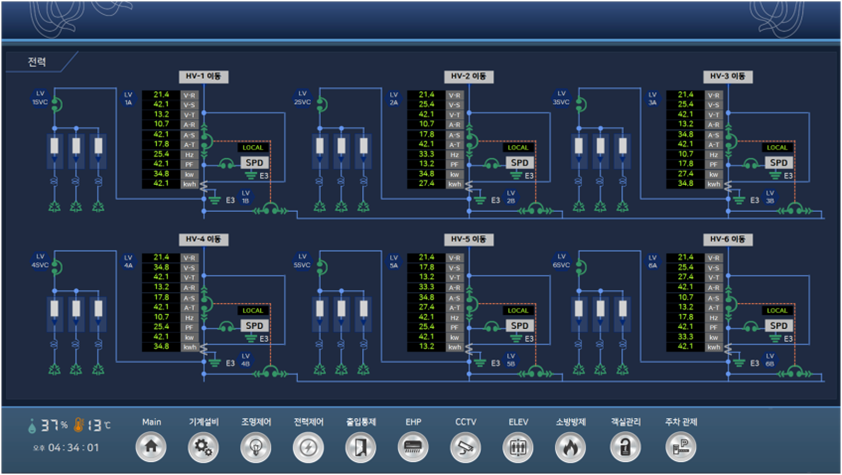Click the SPD box under HV-3

tap(778, 162)
